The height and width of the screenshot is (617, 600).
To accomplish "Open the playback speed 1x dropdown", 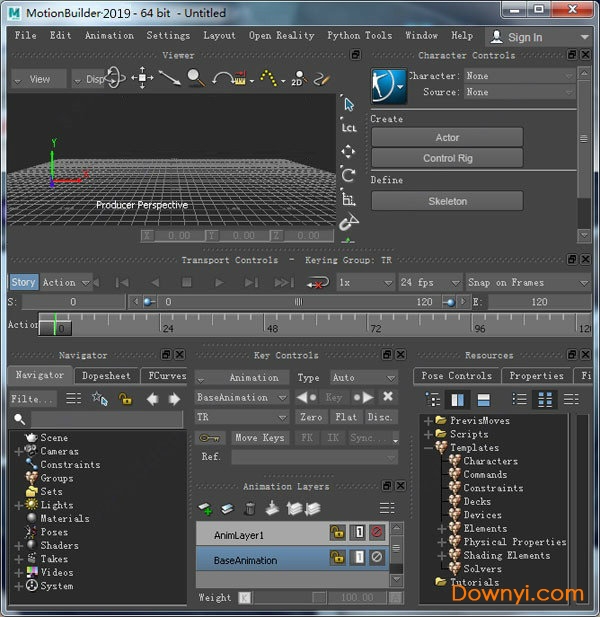I will coord(366,283).
